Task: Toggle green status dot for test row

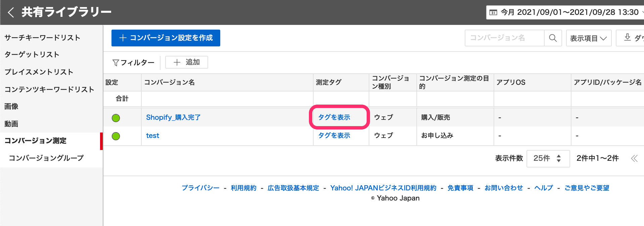Action: pyautogui.click(x=116, y=136)
